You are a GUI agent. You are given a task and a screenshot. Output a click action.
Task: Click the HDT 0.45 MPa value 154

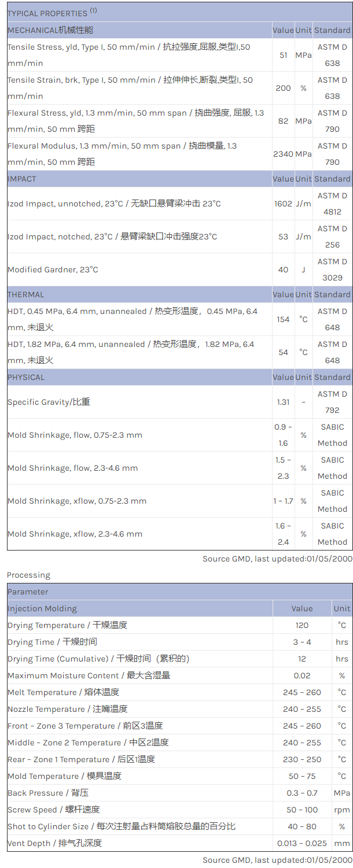click(283, 319)
